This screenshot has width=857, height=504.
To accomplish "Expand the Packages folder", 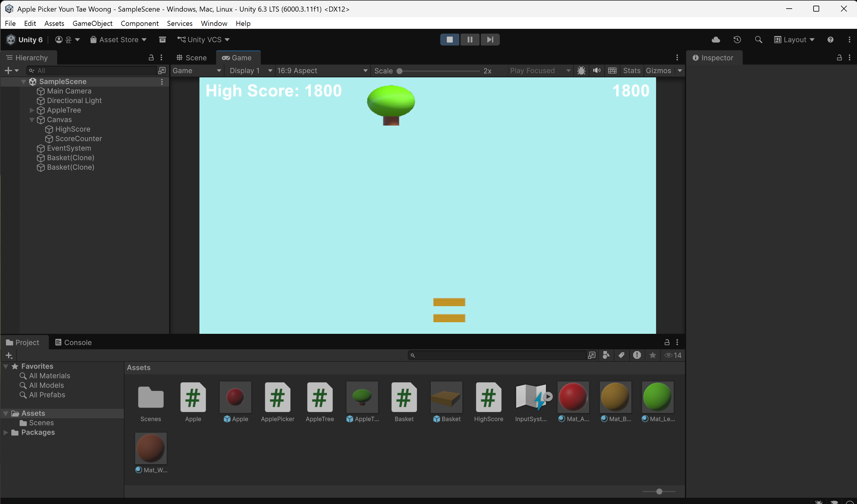I will [x=6, y=432].
